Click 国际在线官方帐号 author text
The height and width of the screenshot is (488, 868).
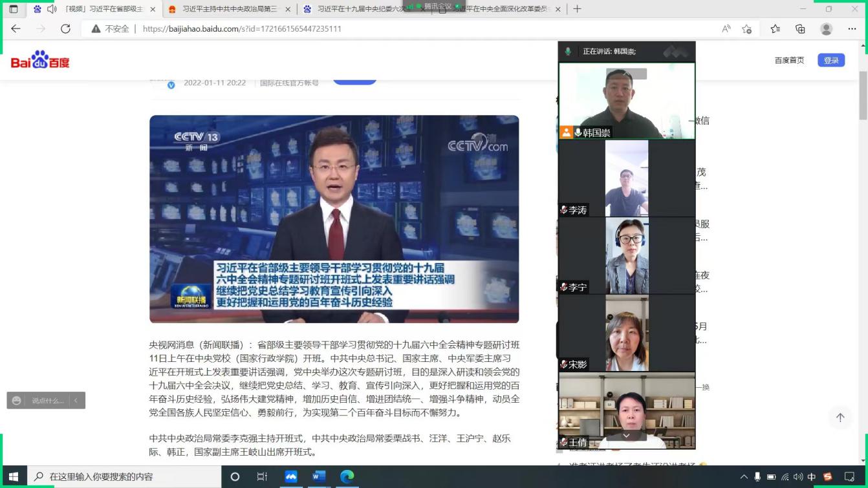[289, 83]
